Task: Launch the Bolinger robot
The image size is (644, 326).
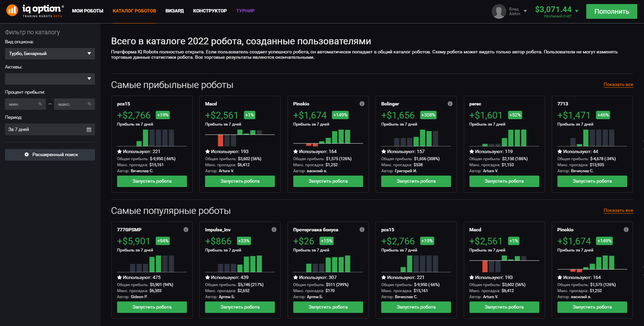Action: click(416, 181)
